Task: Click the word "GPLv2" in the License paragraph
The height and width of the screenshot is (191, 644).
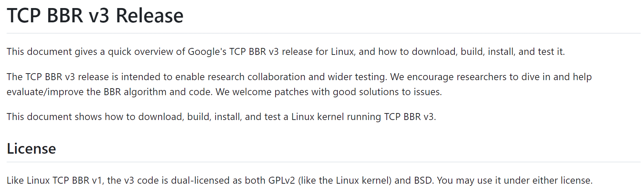Action: [282, 180]
